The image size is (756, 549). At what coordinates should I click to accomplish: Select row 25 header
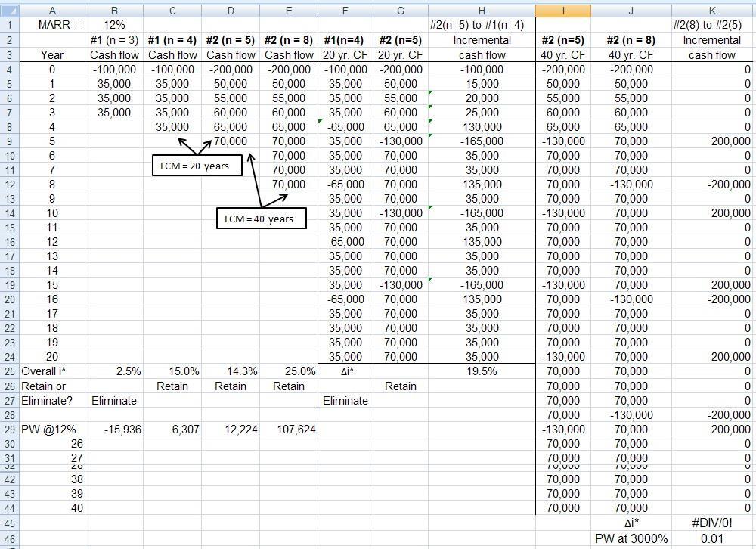10,371
